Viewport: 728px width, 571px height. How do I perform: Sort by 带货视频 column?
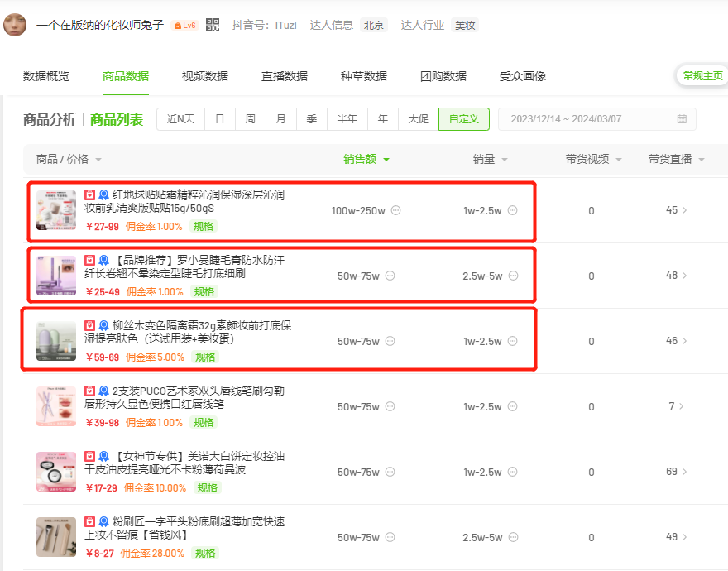(593, 160)
